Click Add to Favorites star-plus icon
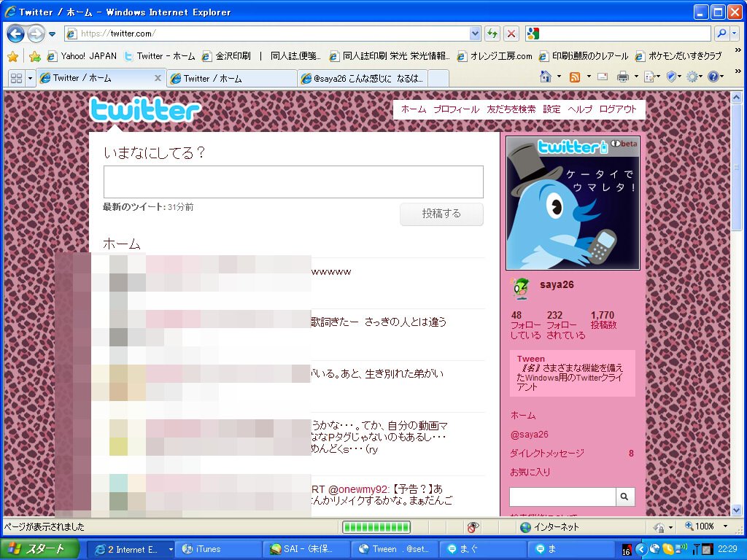 tap(34, 56)
